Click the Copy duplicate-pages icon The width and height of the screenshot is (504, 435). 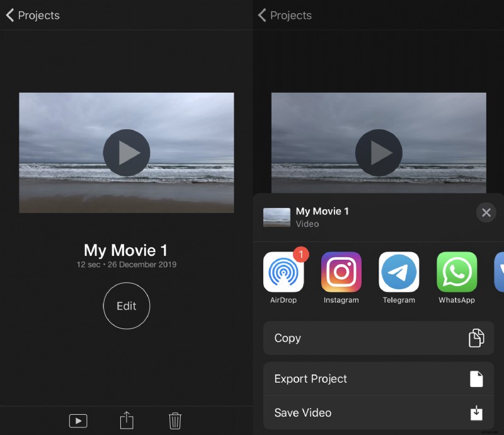pyautogui.click(x=476, y=338)
